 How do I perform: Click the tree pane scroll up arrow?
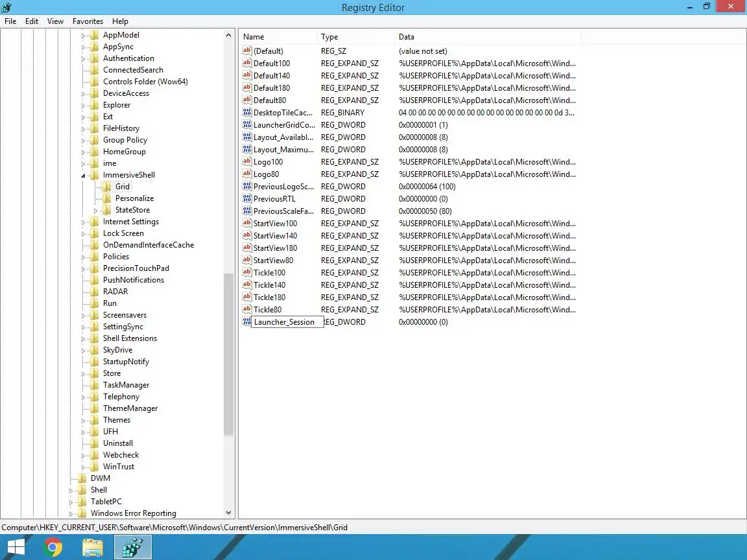(229, 35)
